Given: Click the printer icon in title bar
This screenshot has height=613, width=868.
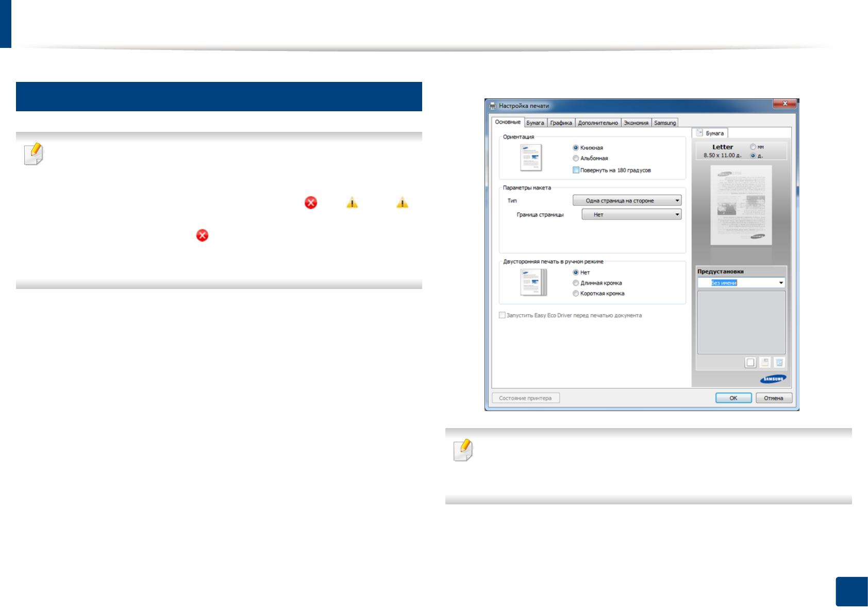Looking at the screenshot, I should tap(493, 106).
